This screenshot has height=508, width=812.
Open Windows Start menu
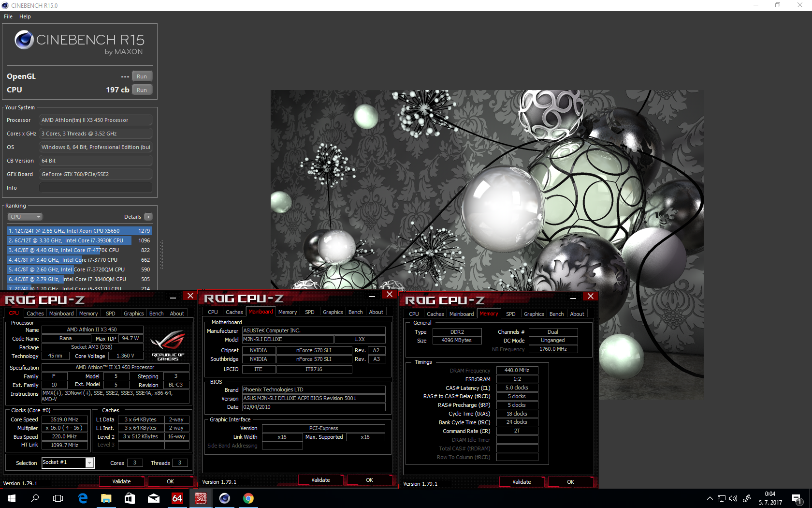click(12, 498)
